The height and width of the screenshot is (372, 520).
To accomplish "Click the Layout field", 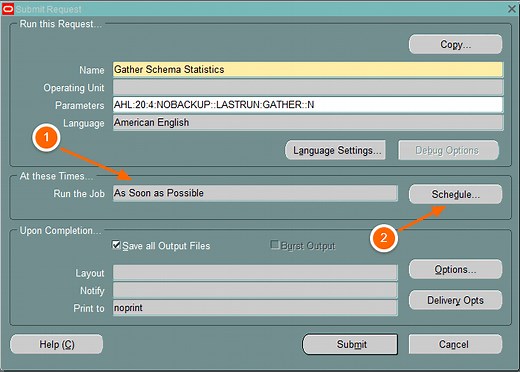I will coord(255,273).
